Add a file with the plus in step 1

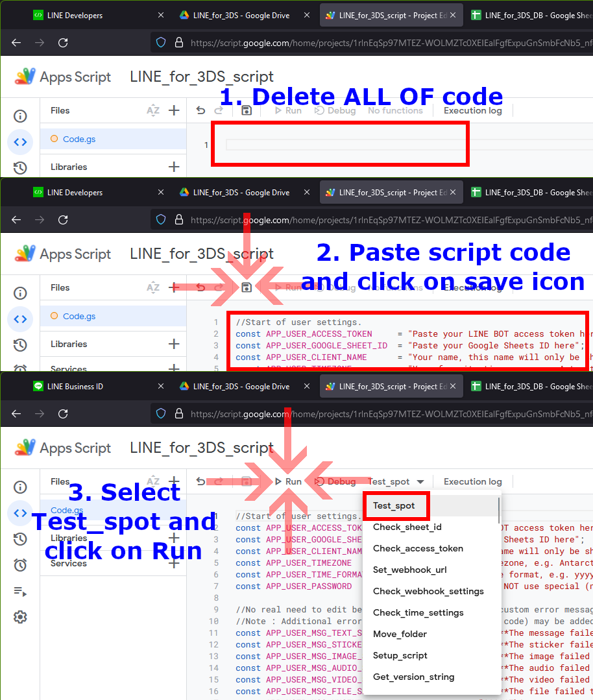(174, 110)
